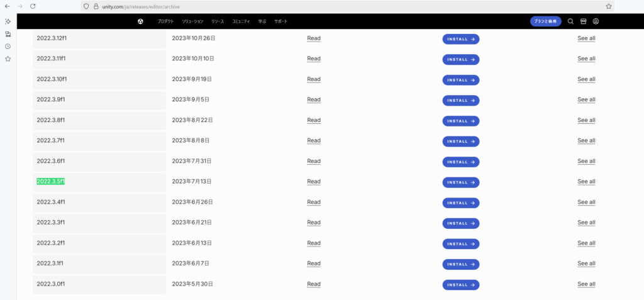Click the shield tracking protection icon

(x=86, y=6)
